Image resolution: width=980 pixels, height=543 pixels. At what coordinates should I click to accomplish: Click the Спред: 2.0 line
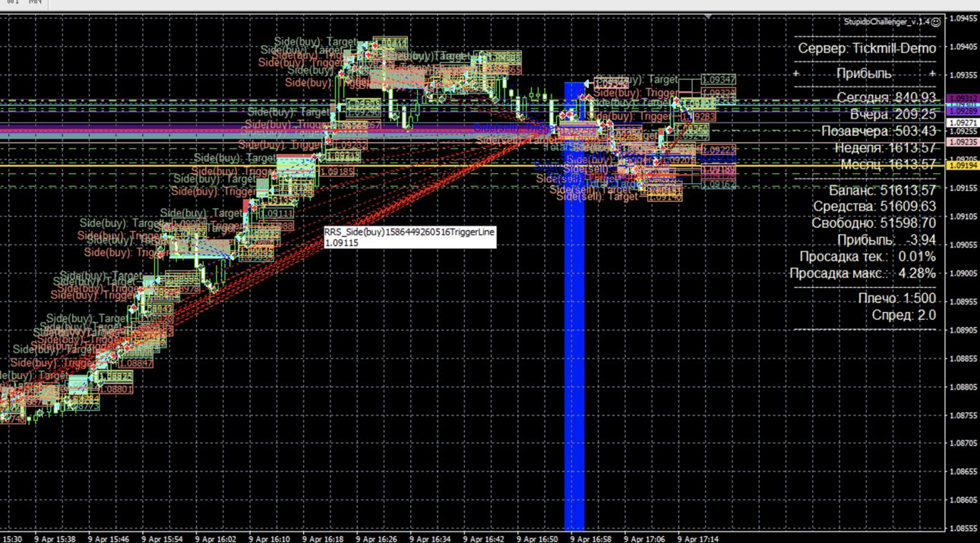coord(903,314)
